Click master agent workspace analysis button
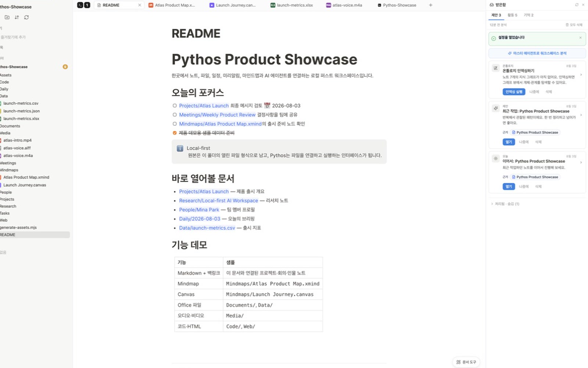Viewport: 588px width, 368px height. (x=537, y=53)
